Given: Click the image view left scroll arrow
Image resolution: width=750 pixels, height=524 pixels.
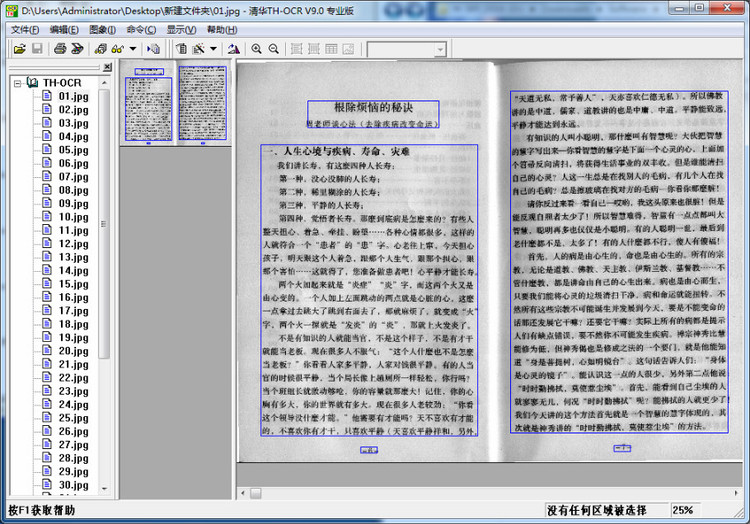Looking at the screenshot, I should point(243,493).
